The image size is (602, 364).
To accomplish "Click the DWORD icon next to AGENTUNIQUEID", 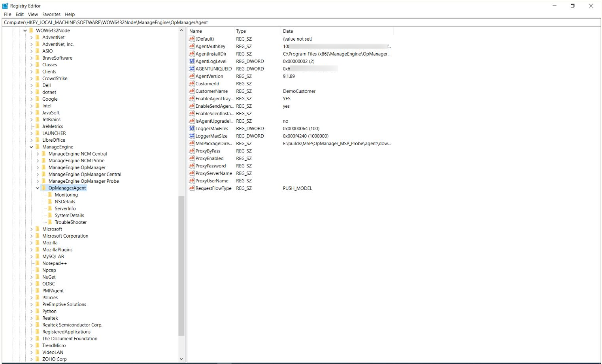I will (191, 69).
